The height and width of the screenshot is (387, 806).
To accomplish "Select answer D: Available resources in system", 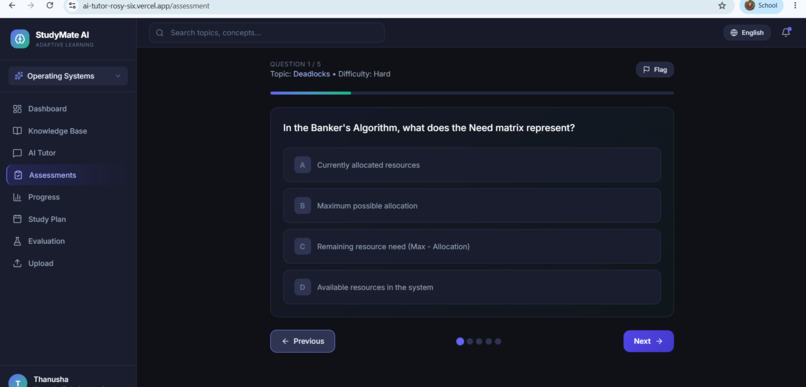I will [x=472, y=287].
